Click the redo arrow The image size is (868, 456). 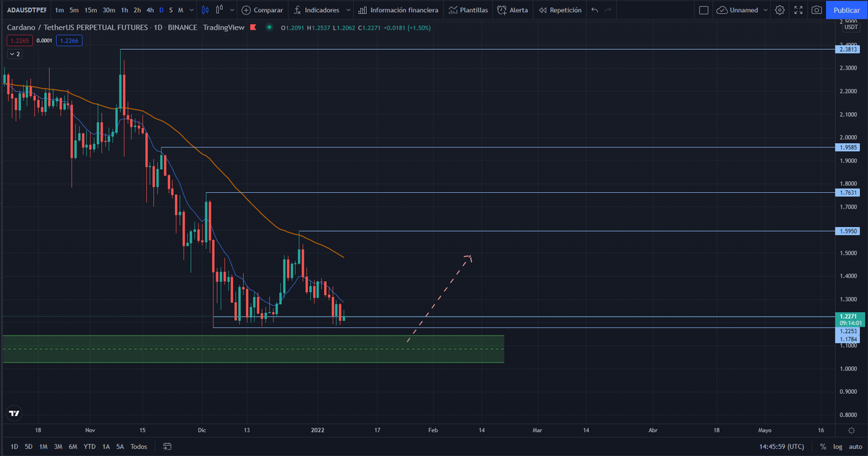click(608, 10)
